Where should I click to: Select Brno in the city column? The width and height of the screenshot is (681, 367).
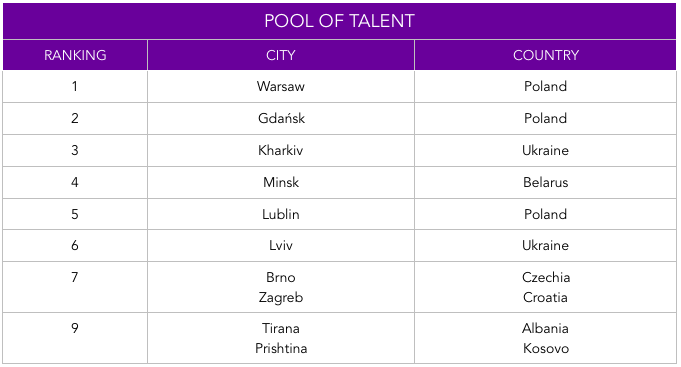click(x=281, y=277)
